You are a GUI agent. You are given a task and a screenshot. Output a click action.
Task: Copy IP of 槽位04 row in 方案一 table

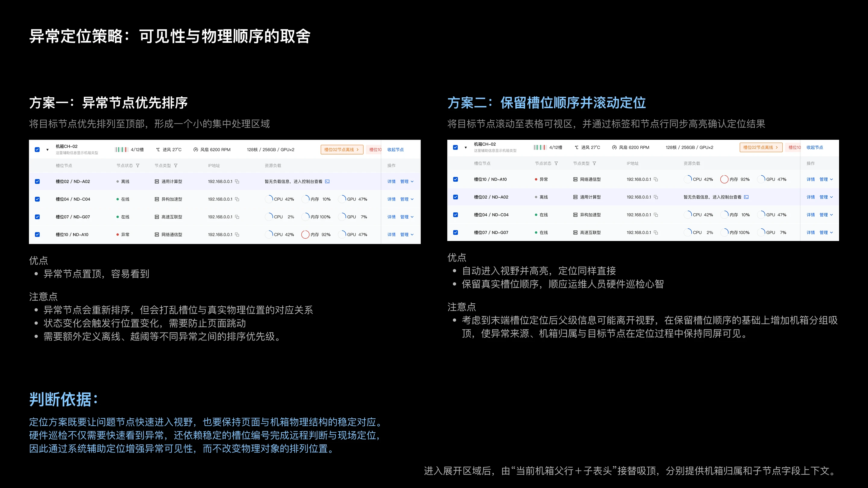tap(237, 199)
